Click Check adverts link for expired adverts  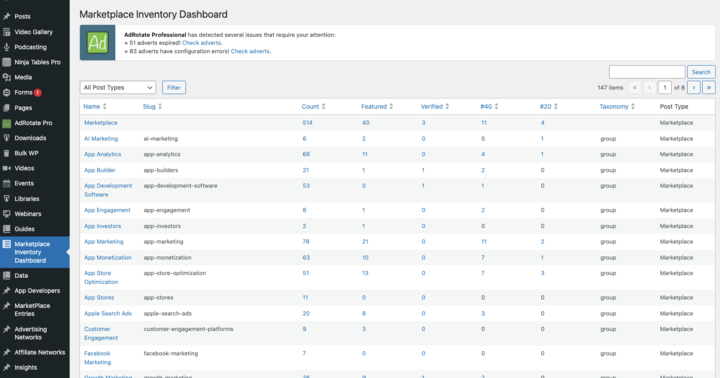[201, 43]
